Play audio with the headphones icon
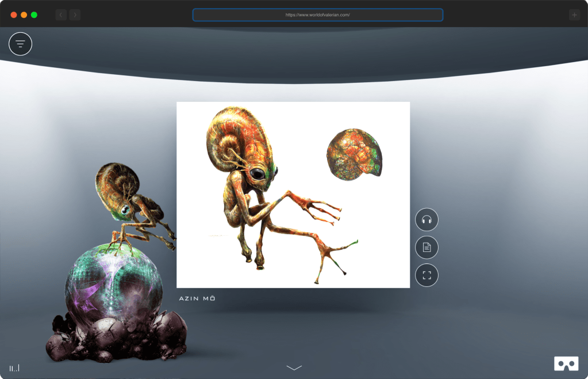The width and height of the screenshot is (588, 379). point(426,219)
